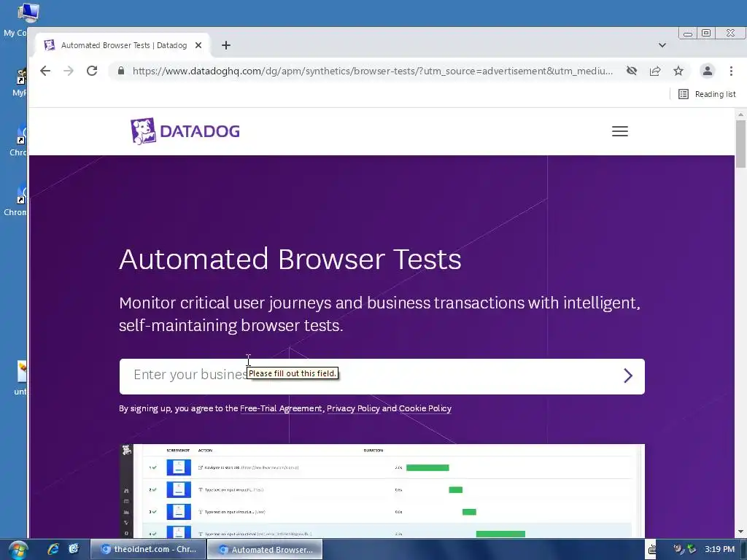Open the Free-Trial Agreement link
747x560 pixels.
pos(281,408)
